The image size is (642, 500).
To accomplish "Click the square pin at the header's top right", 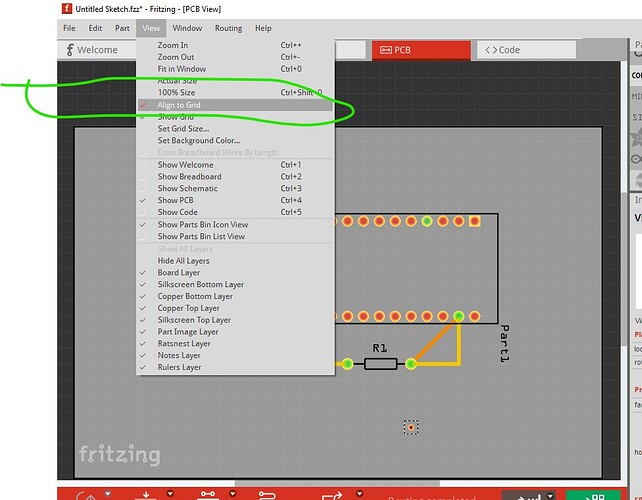I will click(474, 221).
